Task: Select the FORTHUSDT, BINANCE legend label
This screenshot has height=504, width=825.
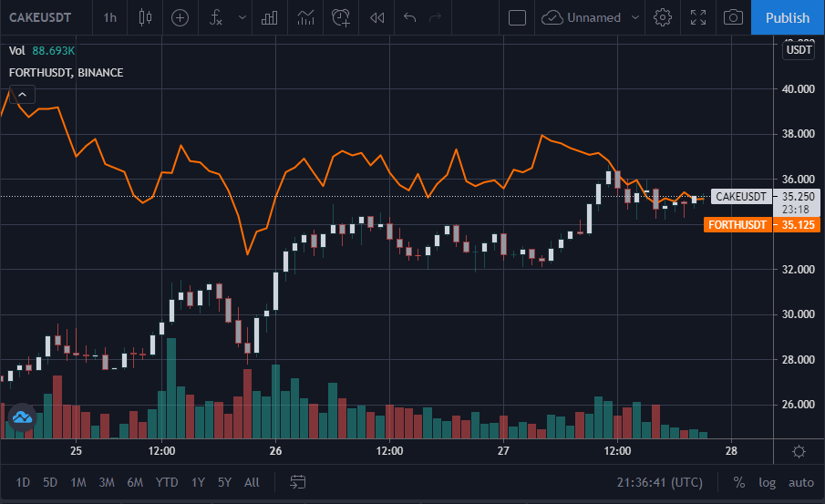Action: coord(67,73)
